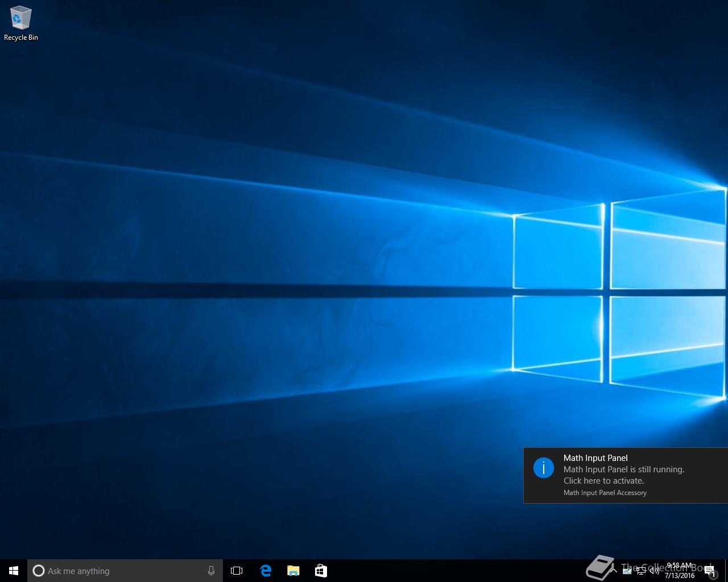Open the Windows Start menu
The image size is (728, 582).
pyautogui.click(x=14, y=571)
